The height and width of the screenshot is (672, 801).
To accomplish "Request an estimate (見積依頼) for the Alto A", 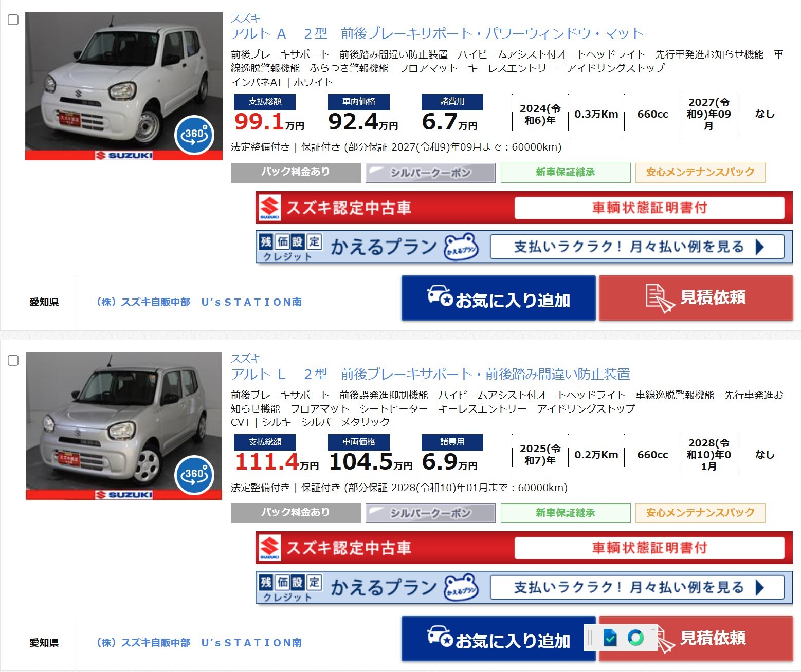I will [696, 298].
